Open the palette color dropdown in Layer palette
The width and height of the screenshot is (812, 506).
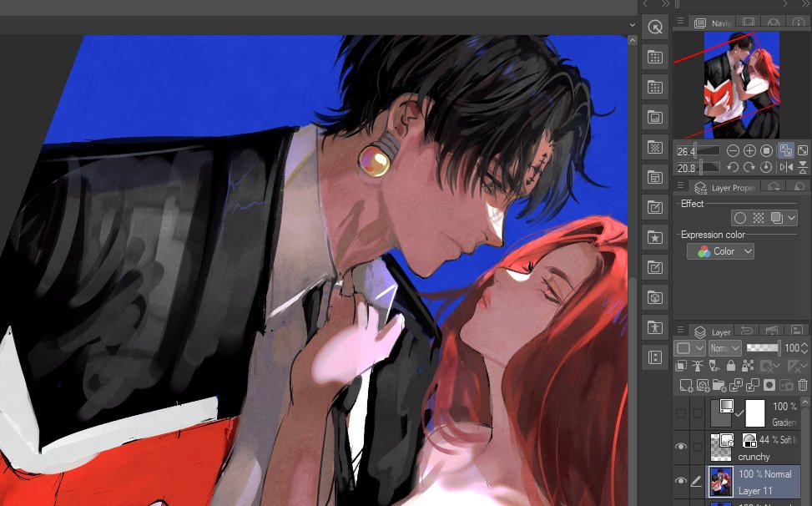pos(689,348)
